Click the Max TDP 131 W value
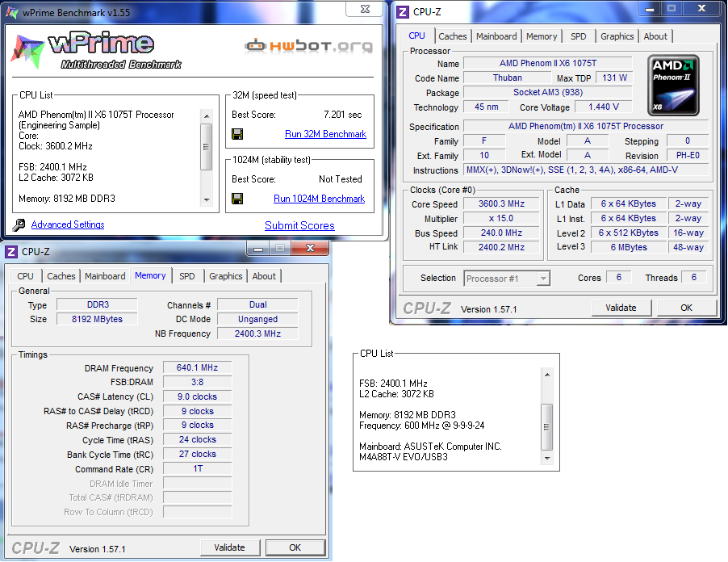 614,78
